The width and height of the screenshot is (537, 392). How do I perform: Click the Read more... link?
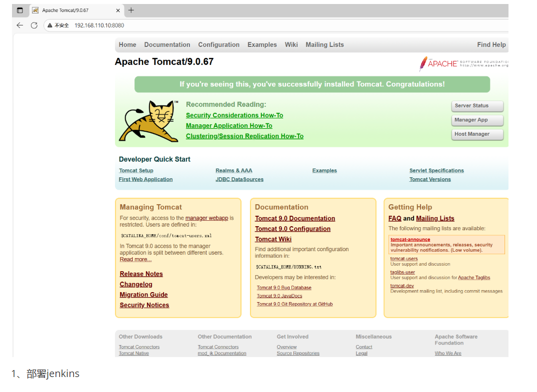point(135,260)
